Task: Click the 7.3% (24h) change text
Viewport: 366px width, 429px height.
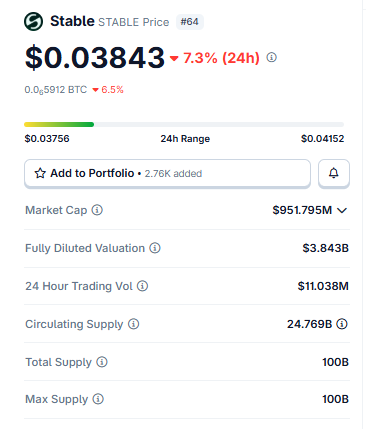Action: [221, 58]
